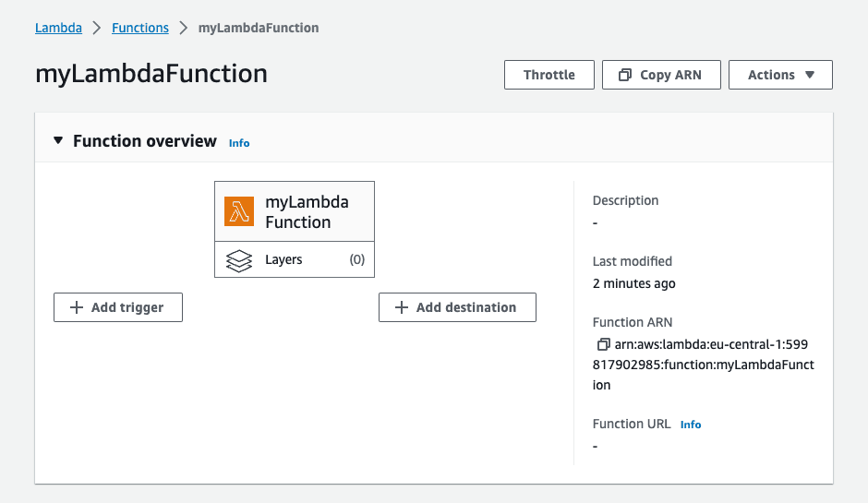Go to Lambda in the breadcrumb

tap(58, 28)
